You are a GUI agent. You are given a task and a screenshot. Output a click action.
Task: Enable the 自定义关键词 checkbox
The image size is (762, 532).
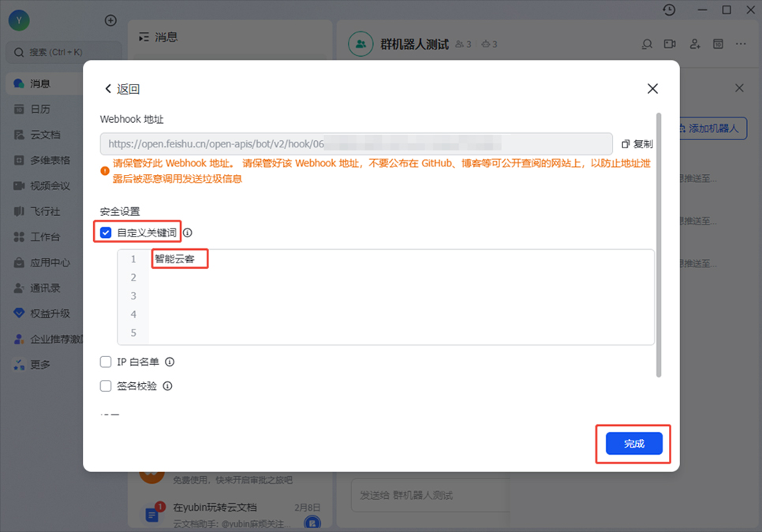(106, 233)
